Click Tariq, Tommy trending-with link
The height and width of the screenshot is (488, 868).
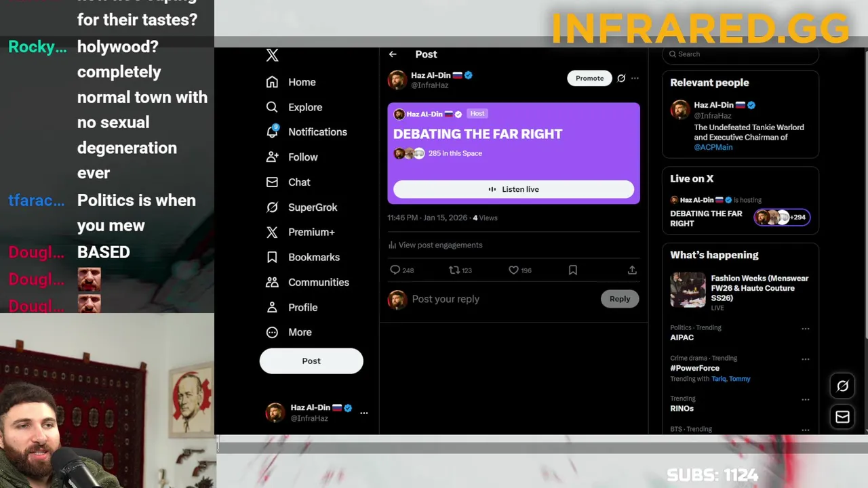(x=731, y=379)
